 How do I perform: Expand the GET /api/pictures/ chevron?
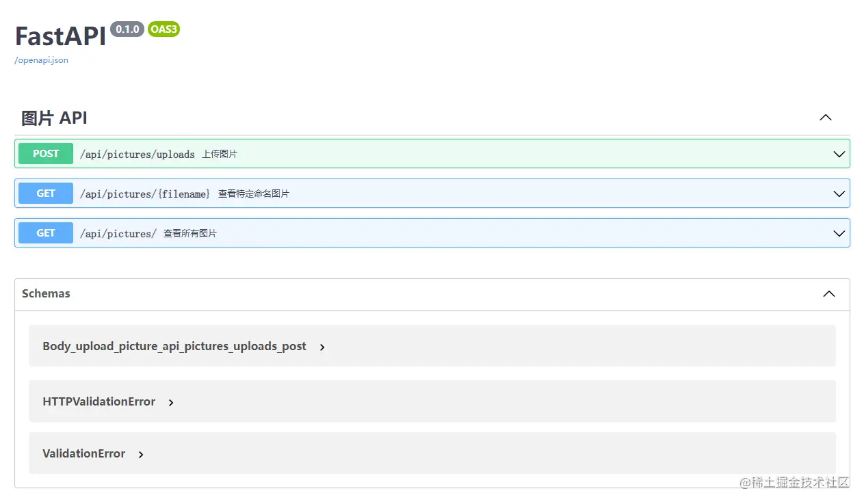pyautogui.click(x=839, y=233)
